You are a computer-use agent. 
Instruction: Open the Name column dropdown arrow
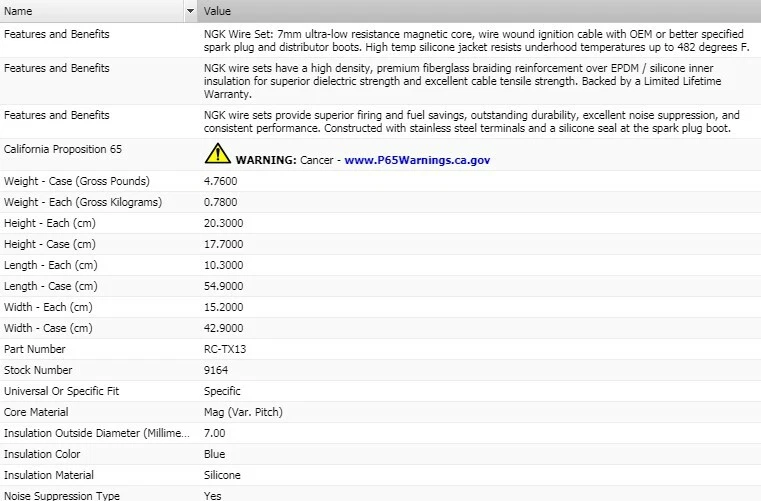coord(190,11)
